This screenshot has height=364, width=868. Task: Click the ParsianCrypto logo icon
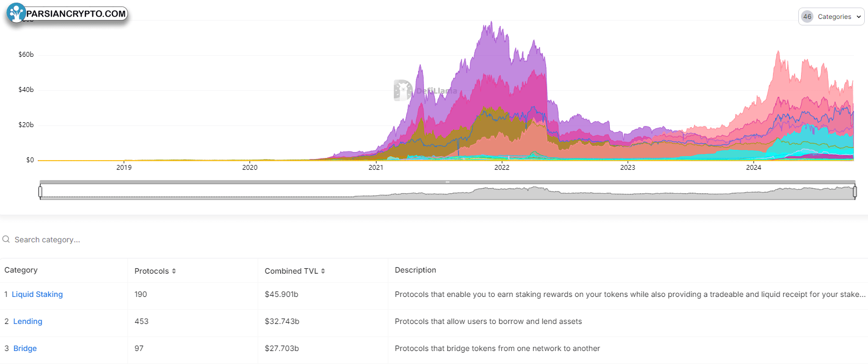pyautogui.click(x=16, y=12)
